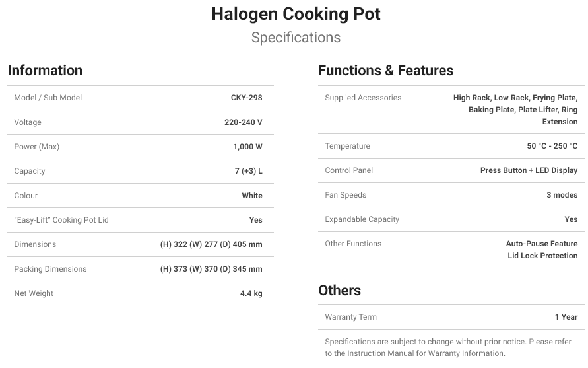Screen dimensions: 588x368
Task: Click the Information section heading
Action: pos(45,70)
